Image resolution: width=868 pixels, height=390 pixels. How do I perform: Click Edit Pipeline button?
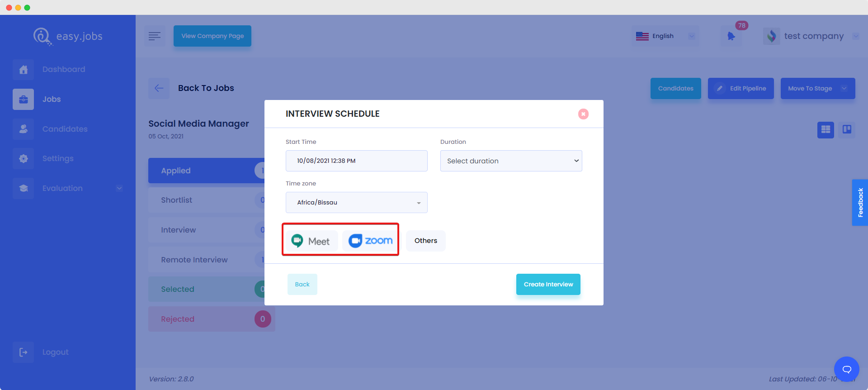[741, 88]
